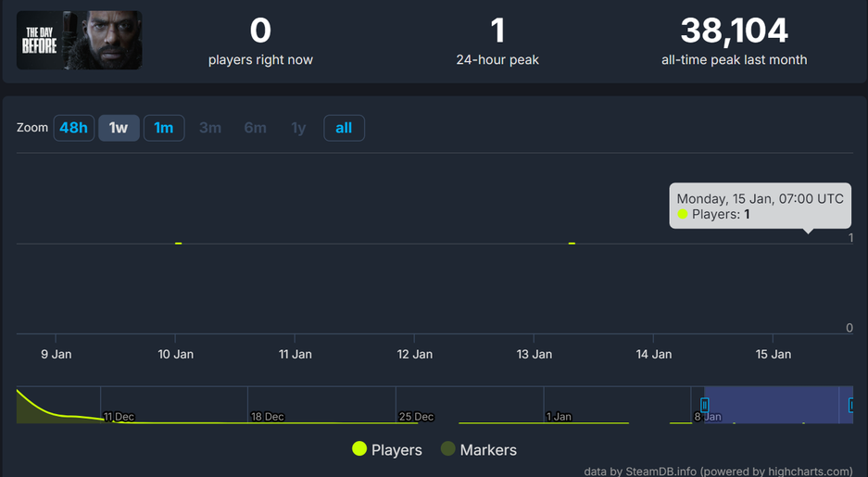Click the yellow-green Players legend dot
This screenshot has width=868, height=477.
[x=359, y=449]
